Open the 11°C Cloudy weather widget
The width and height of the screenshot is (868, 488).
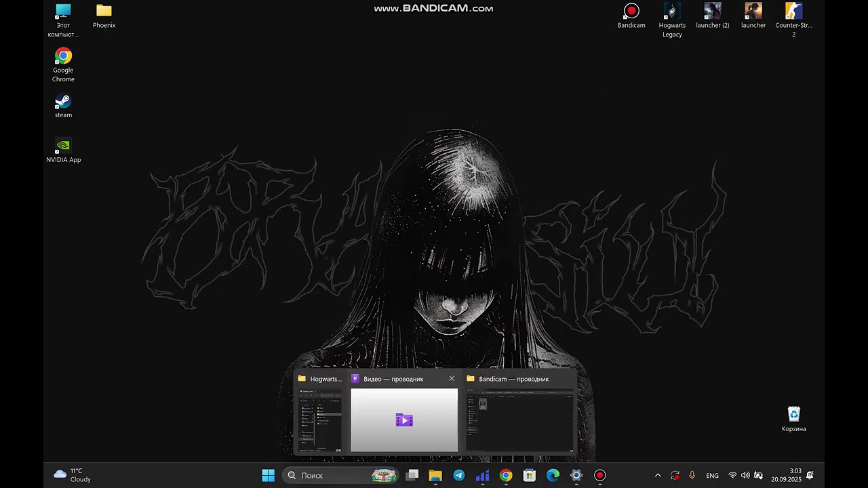tap(72, 475)
